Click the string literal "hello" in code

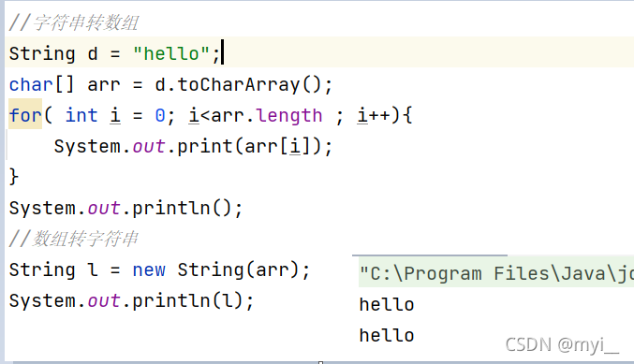[x=171, y=53]
